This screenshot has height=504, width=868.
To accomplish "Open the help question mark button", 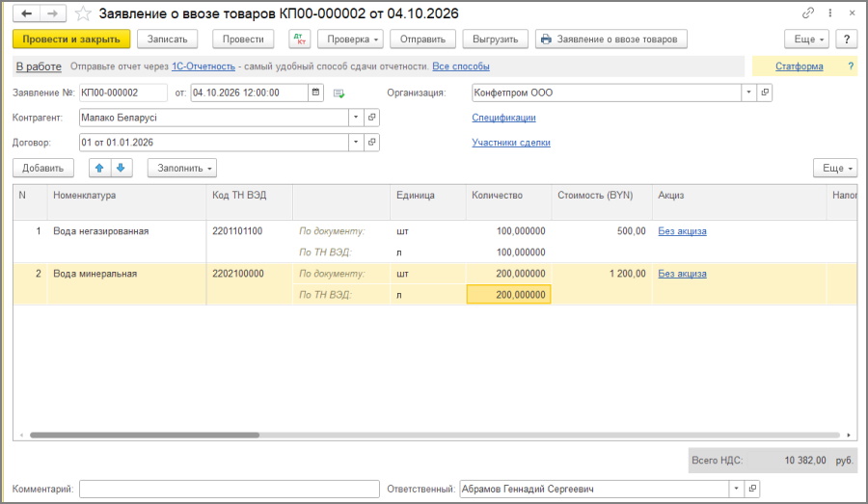I will [x=847, y=40].
